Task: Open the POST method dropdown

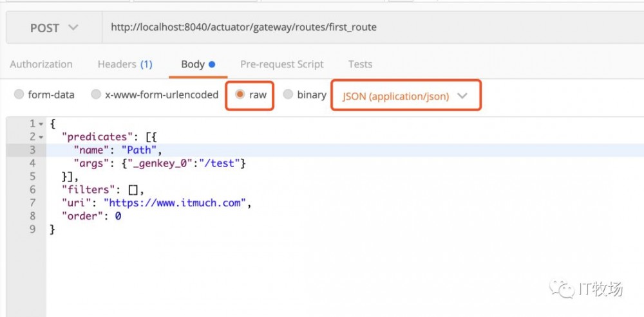Action: point(53,28)
